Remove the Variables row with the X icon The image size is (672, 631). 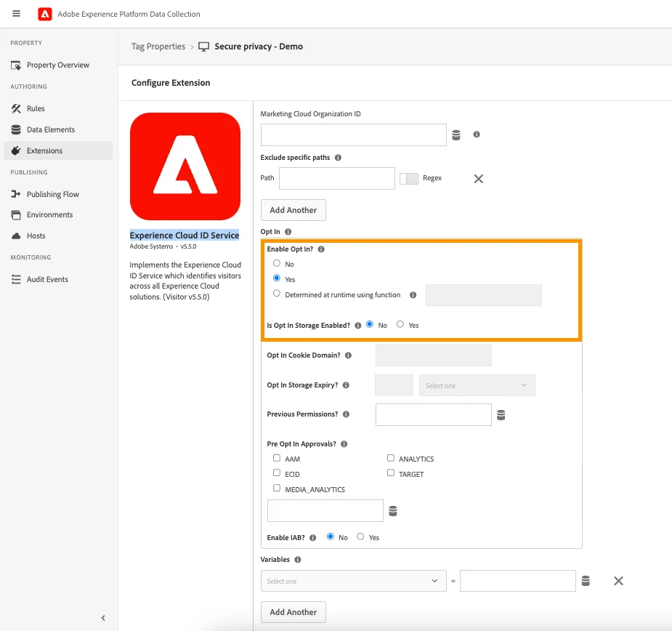tap(618, 580)
